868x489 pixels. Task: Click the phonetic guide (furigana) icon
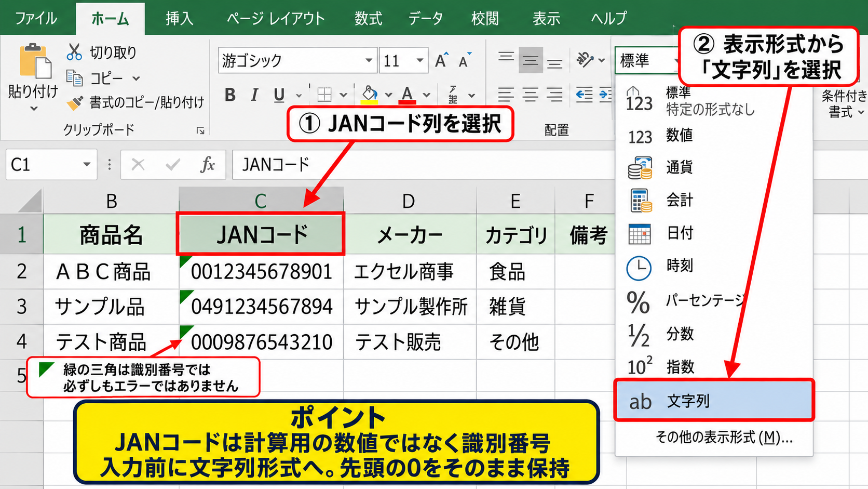pos(453,94)
